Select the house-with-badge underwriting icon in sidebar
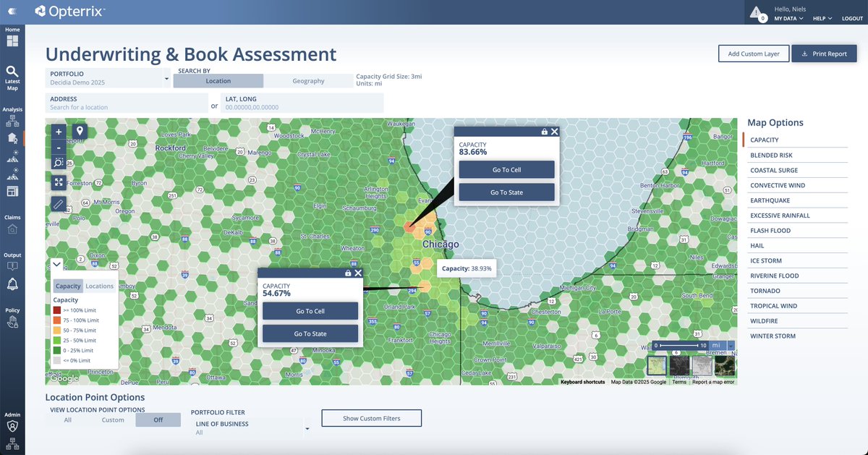This screenshot has height=455, width=868. pos(12,137)
